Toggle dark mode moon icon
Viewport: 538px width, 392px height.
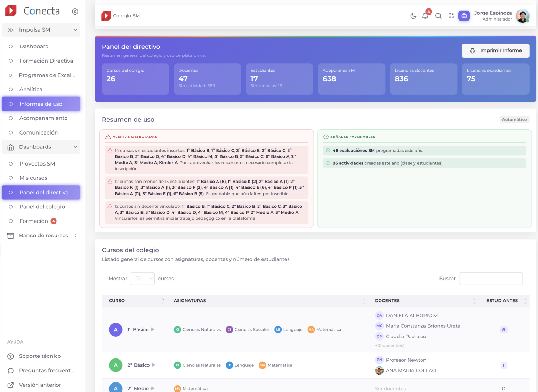413,16
